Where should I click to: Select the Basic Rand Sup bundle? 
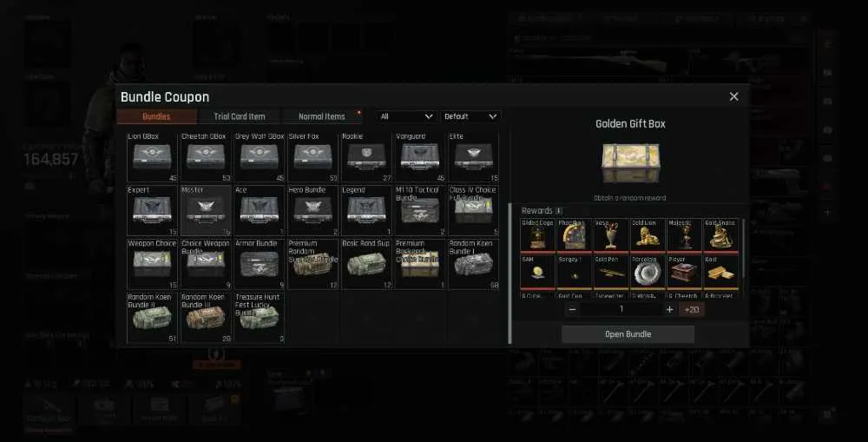366,264
